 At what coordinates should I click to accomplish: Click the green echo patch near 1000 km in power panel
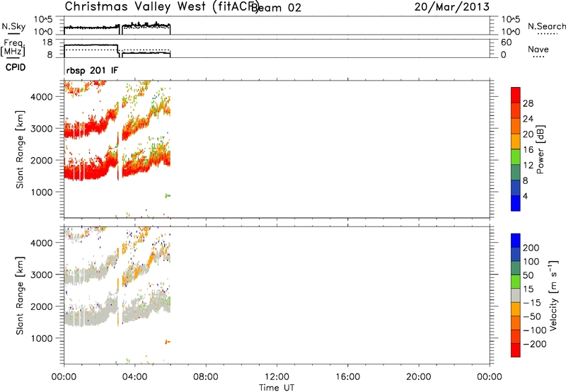[168, 195]
